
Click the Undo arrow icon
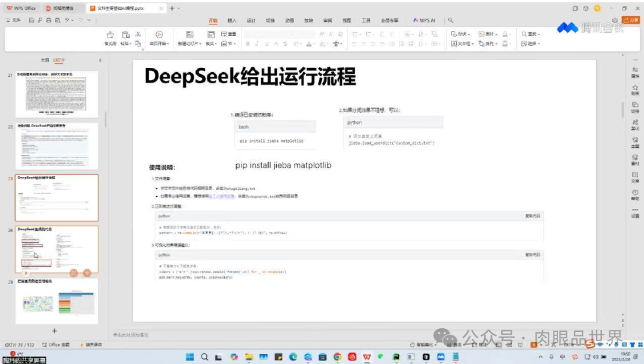[67, 20]
